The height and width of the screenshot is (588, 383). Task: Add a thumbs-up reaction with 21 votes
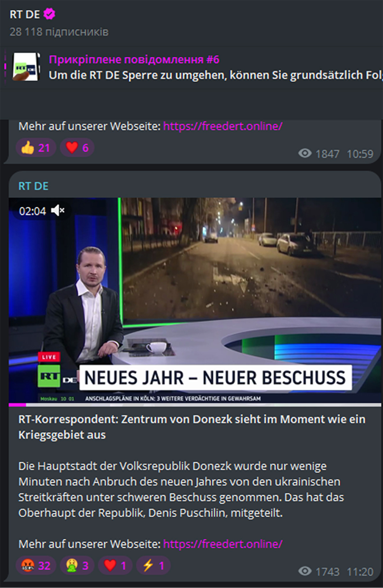36,148
